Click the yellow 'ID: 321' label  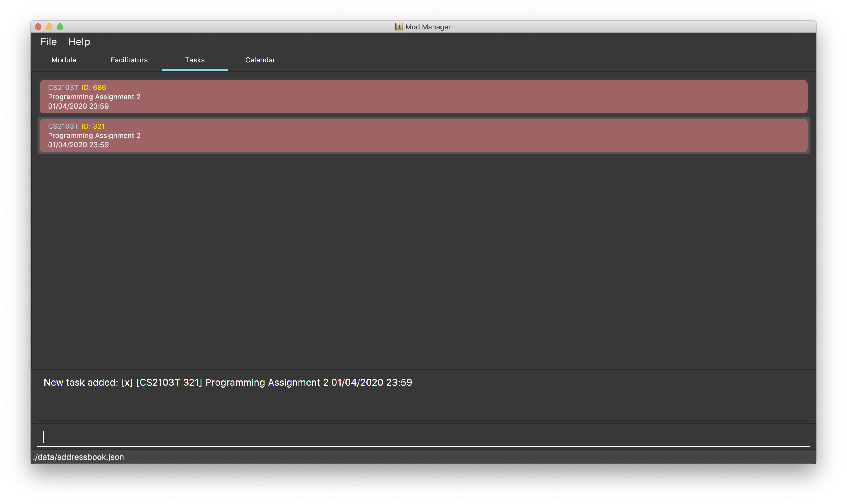[x=93, y=126]
